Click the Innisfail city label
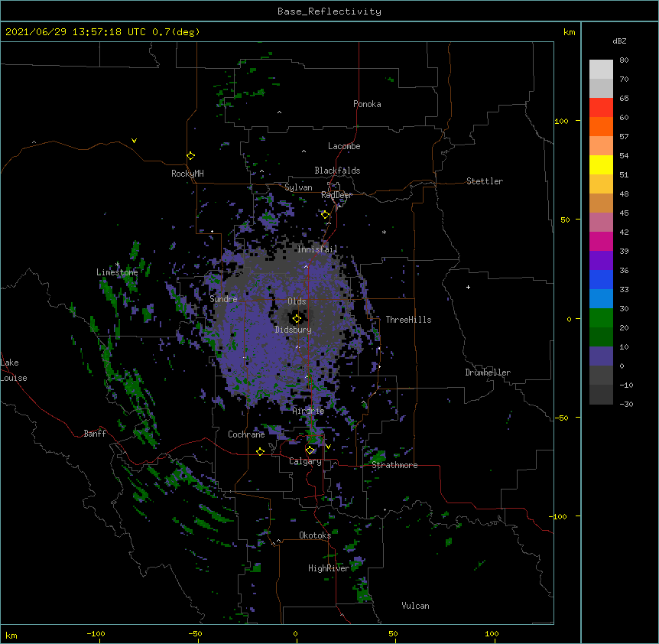The image size is (659, 644). tap(317, 249)
